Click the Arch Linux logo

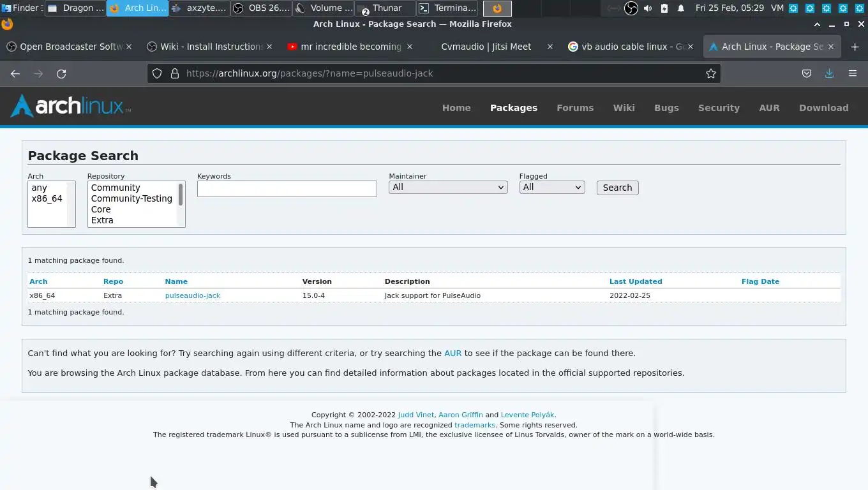coord(71,106)
